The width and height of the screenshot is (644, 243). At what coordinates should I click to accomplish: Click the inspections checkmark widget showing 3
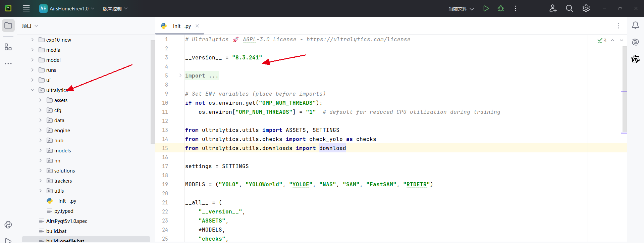602,40
